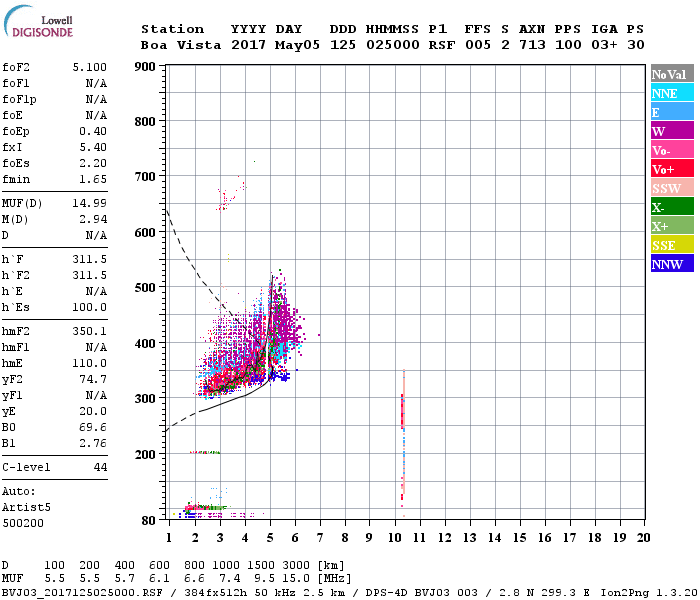Viewport: 700px width, 600px height.
Task: Select the hmF2 value 350.1
Action: click(x=90, y=332)
